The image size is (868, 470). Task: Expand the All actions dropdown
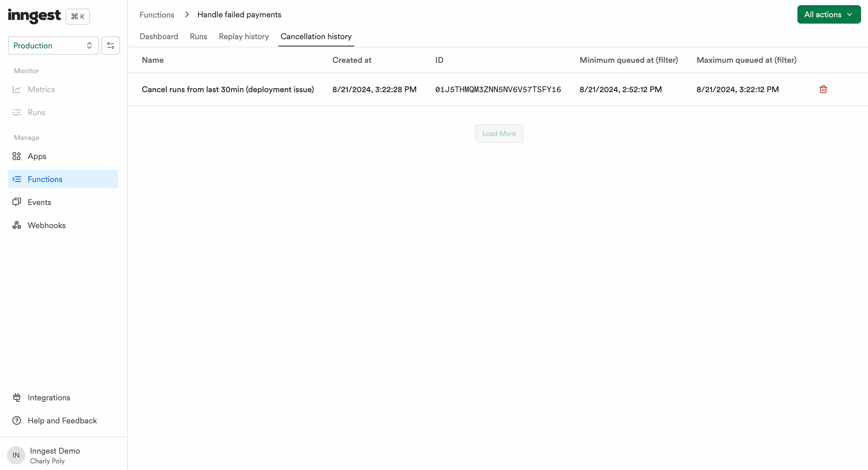(x=828, y=14)
